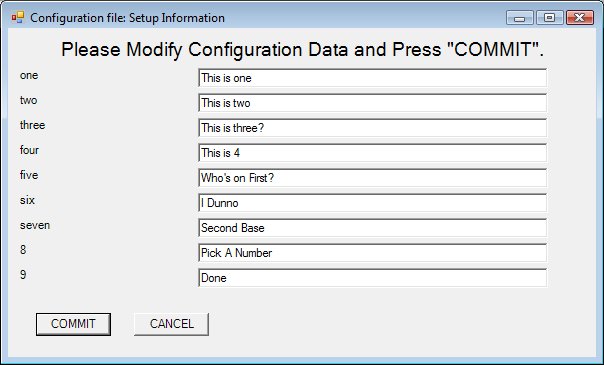
Task: Select the "Second Base" text field
Action: (x=372, y=228)
